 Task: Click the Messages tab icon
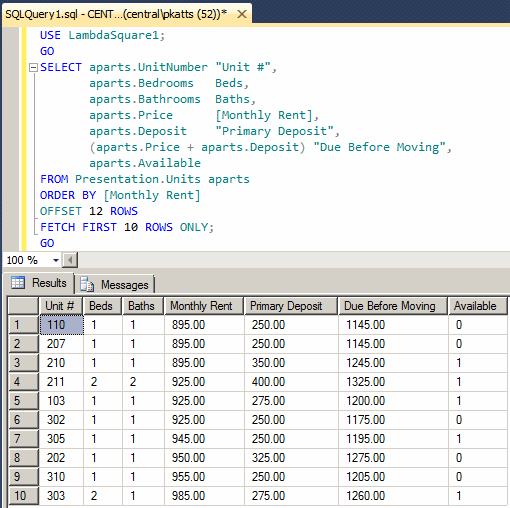tap(87, 285)
